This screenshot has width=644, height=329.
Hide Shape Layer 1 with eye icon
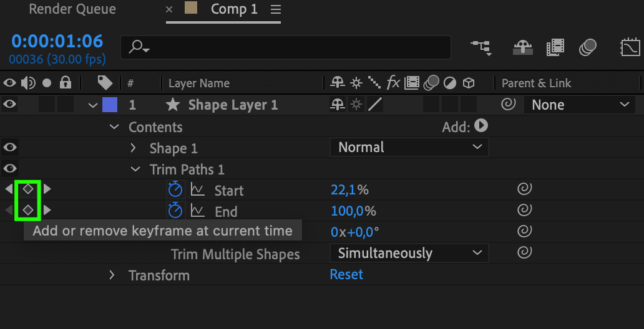coord(9,105)
